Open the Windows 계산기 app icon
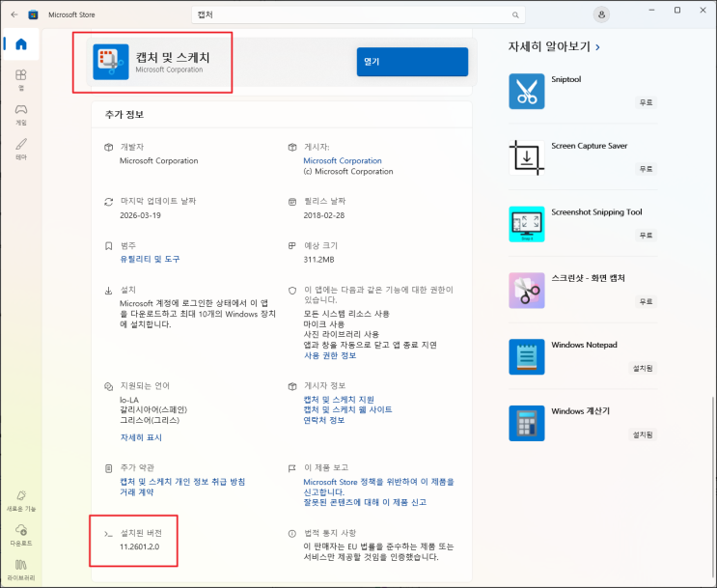Image resolution: width=717 pixels, height=588 pixels. coord(527,423)
